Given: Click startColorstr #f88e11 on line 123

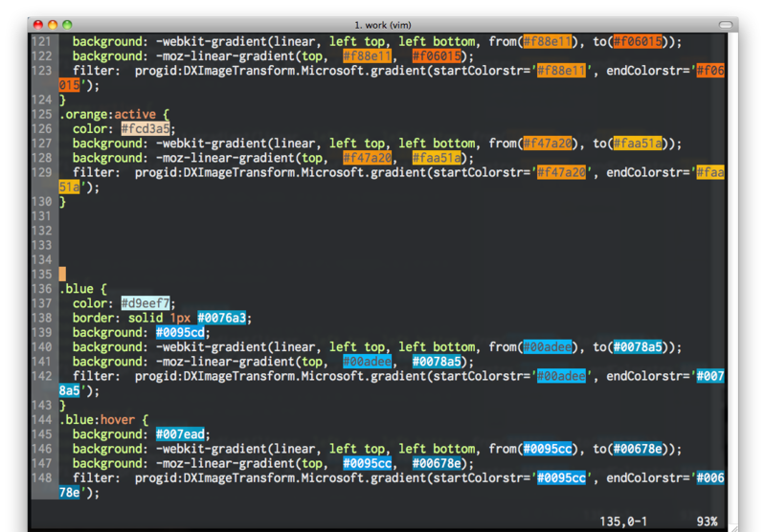Looking at the screenshot, I should [561, 71].
